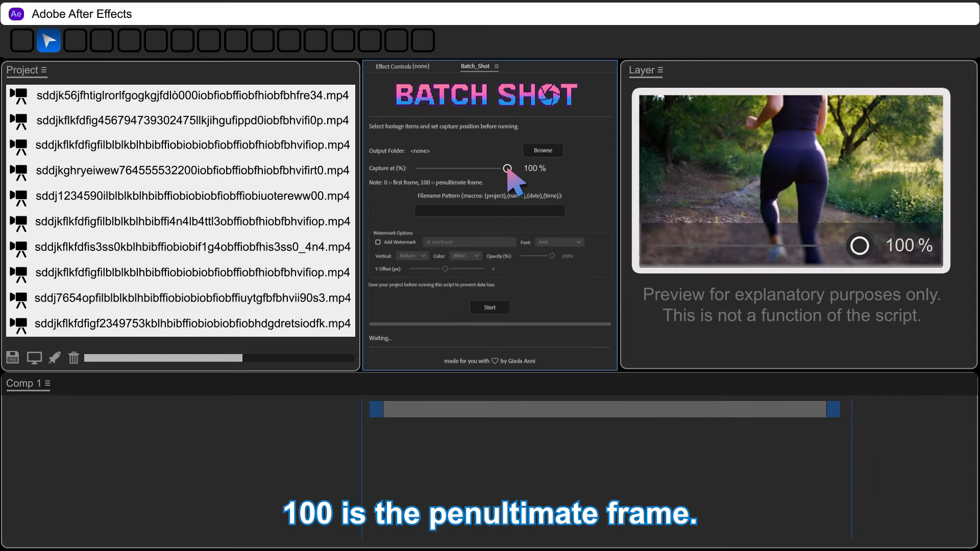The width and height of the screenshot is (980, 551).
Task: Open the Batch_Shot panel menu icon
Action: coord(497,66)
